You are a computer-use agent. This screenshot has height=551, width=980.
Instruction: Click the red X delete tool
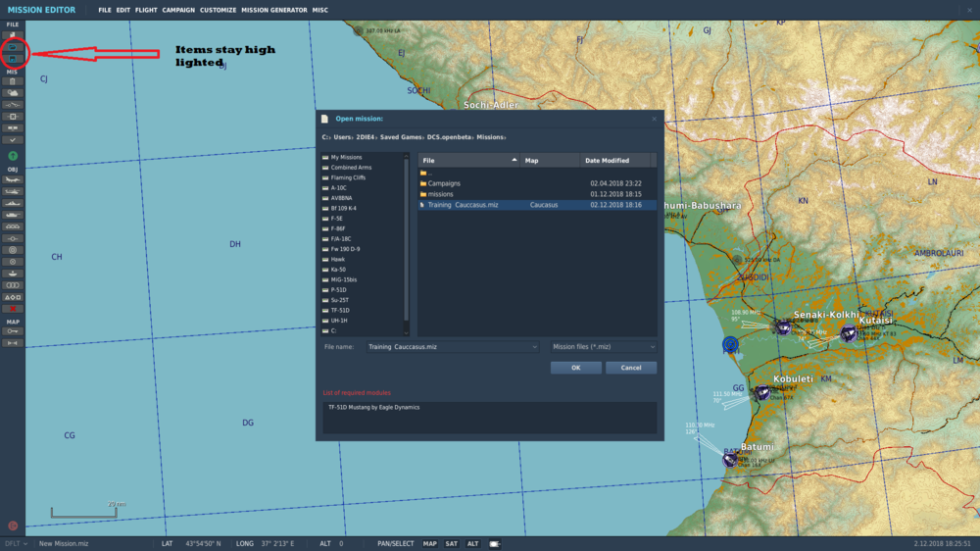tap(13, 308)
